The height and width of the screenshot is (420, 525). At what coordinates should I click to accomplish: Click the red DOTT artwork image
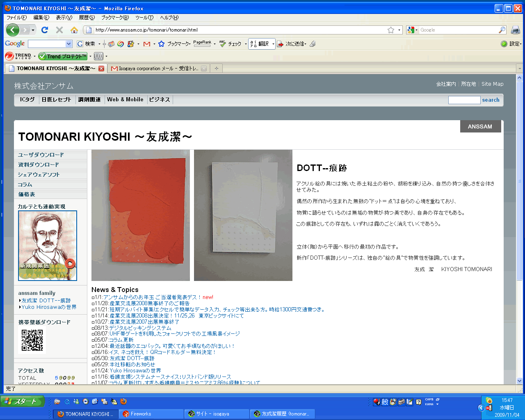tap(141, 215)
